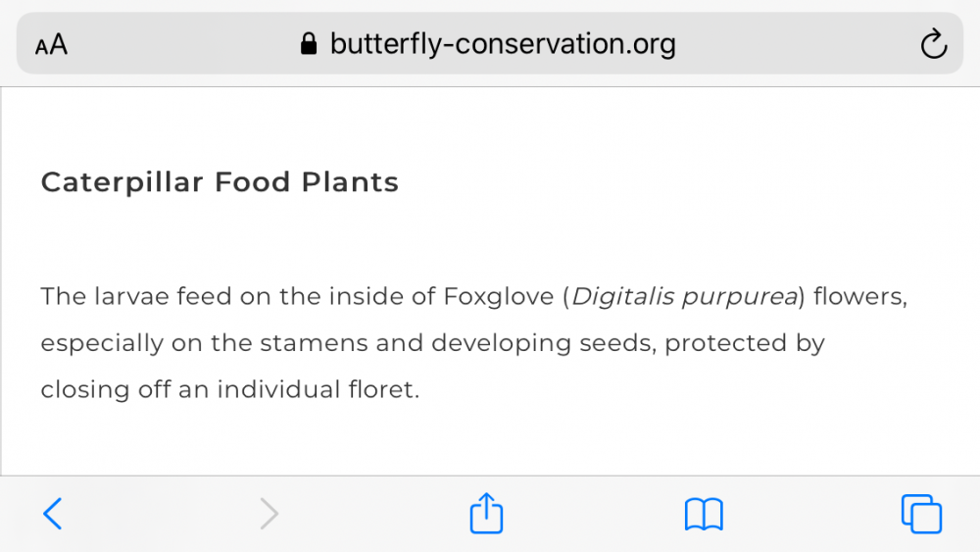Screen dimensions: 980x552
Task: Tap the Caterpillar Food Plants heading
Action: pyautogui.click(x=220, y=182)
